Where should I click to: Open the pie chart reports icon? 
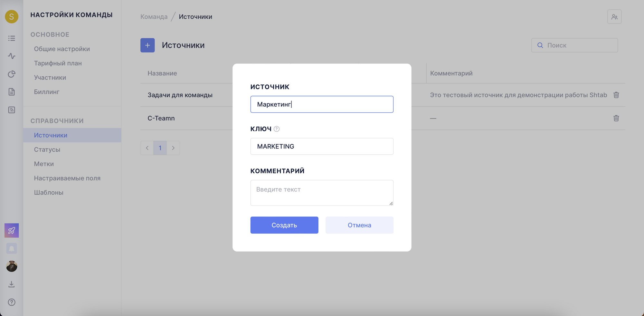12,74
